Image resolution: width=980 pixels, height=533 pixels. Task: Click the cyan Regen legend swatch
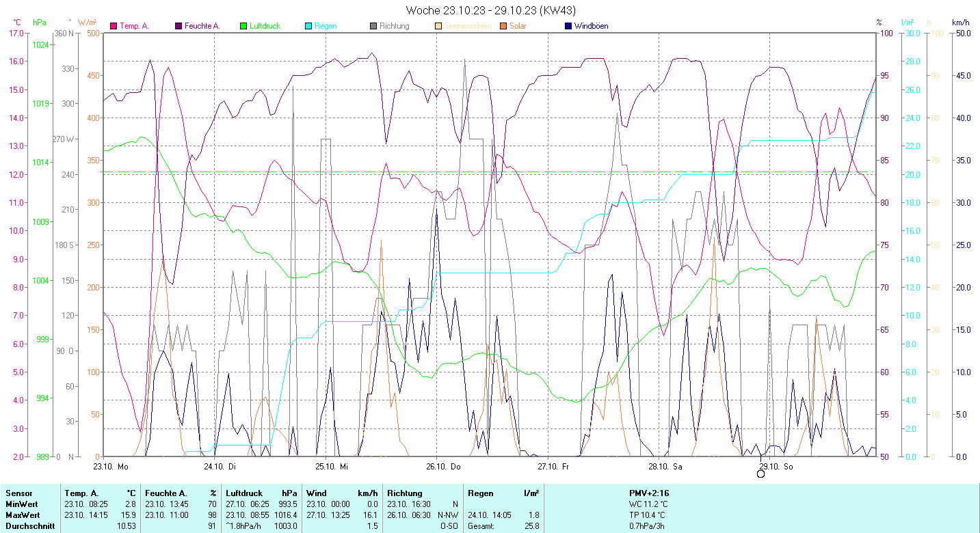pos(308,26)
